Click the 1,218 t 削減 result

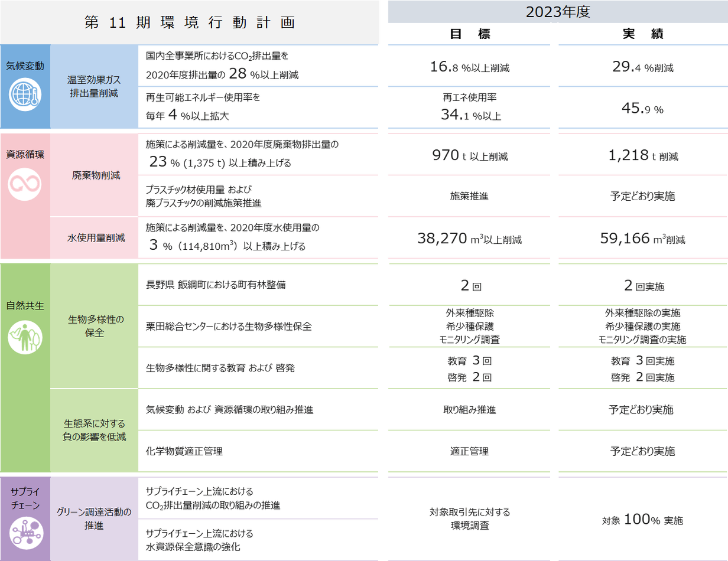643,156
